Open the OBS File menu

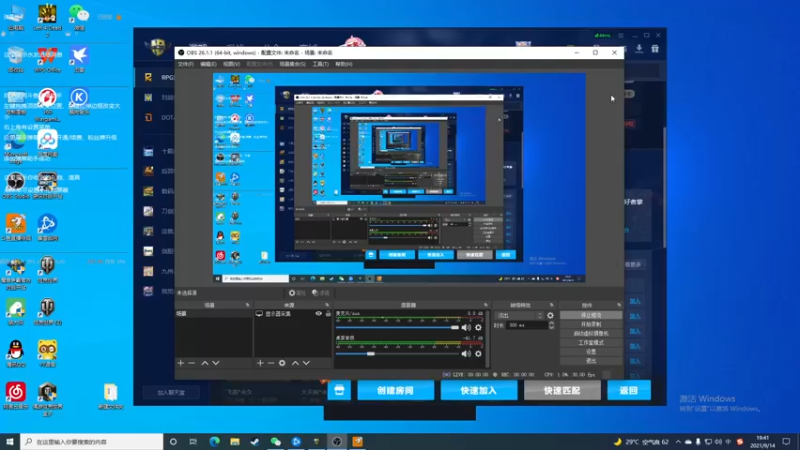(x=186, y=64)
